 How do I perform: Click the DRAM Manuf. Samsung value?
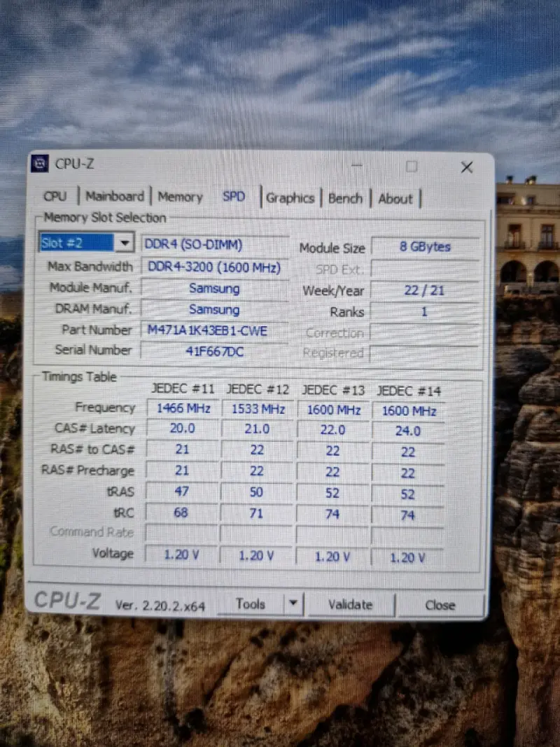215,309
